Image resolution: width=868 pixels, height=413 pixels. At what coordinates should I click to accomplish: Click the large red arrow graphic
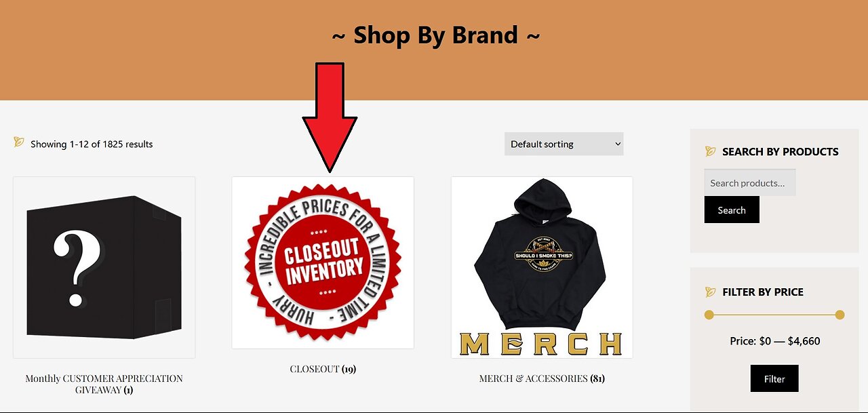[330, 117]
